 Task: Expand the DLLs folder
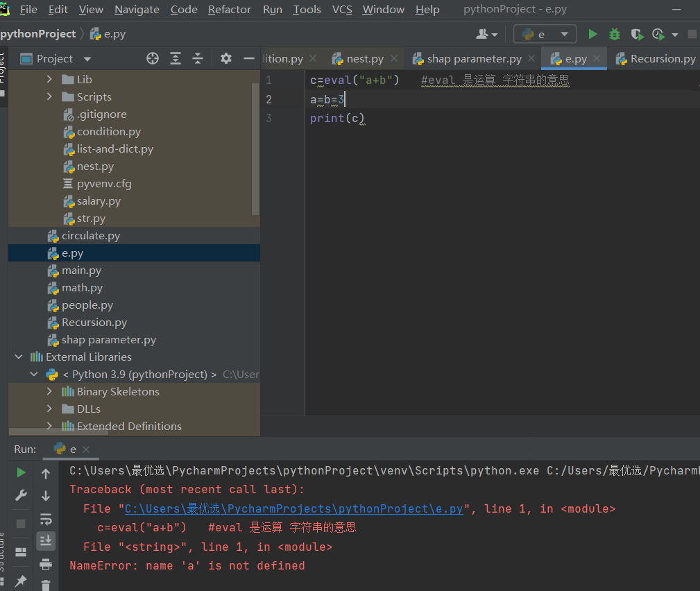point(49,409)
